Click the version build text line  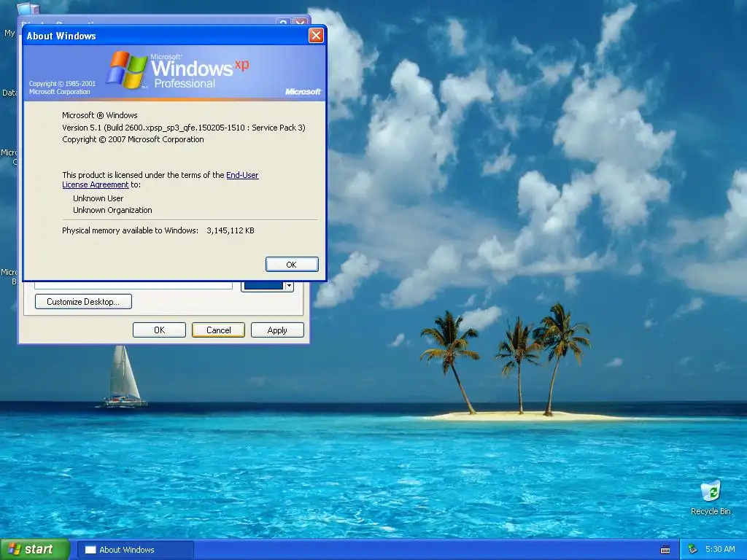[183, 128]
